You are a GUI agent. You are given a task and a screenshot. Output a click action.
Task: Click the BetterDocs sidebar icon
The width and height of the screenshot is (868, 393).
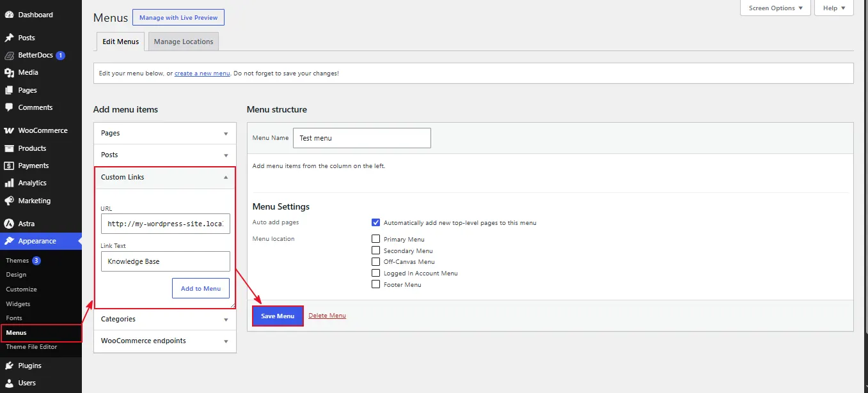click(9, 55)
